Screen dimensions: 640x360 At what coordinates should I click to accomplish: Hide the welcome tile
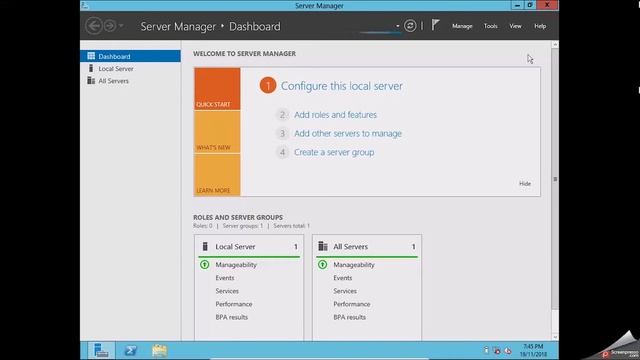525,184
